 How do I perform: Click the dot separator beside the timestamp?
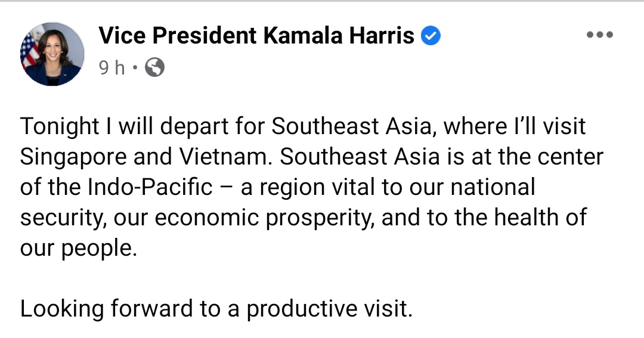click(135, 68)
